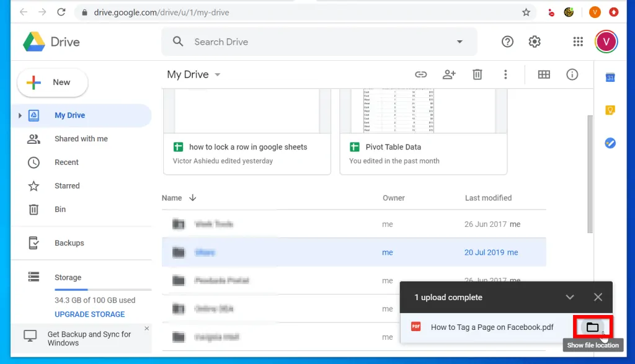Screen dimensions: 635x364
Task: Click the New button
Action: point(53,82)
